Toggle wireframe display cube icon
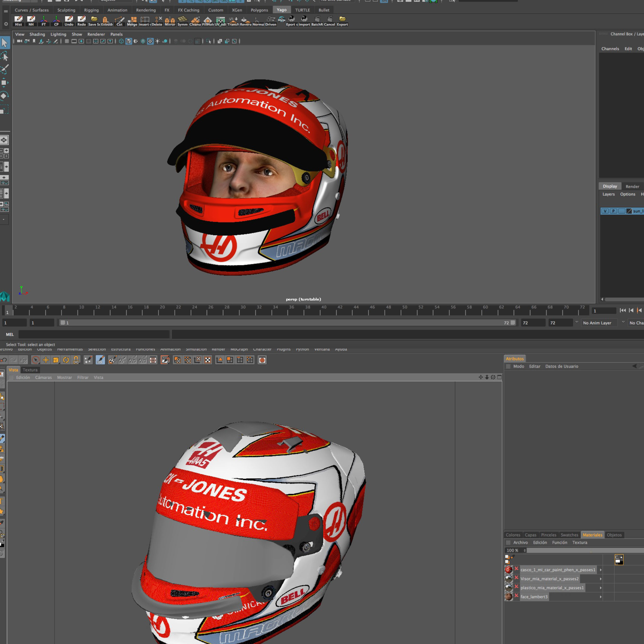Screen dimensions: 644x644 pos(121,41)
